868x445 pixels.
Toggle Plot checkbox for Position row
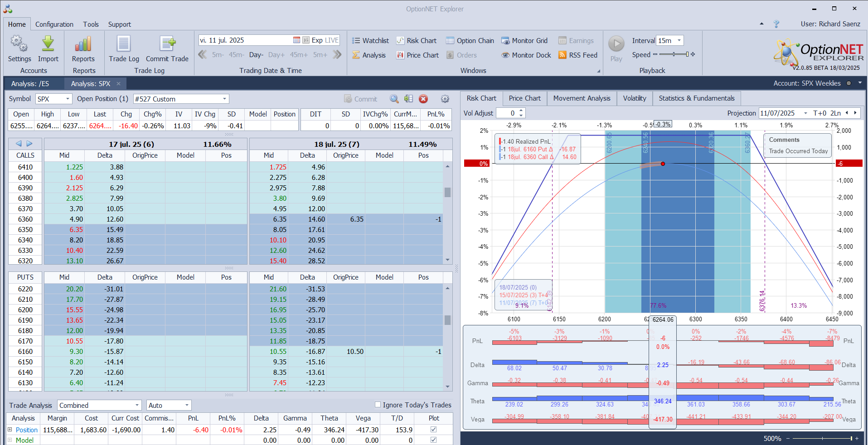tap(433, 429)
